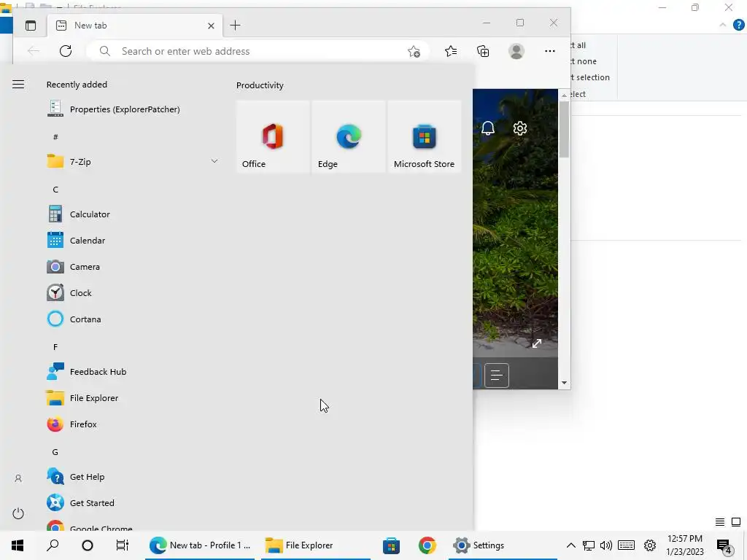Switch to File Explorer taskbar button

[x=316, y=545]
